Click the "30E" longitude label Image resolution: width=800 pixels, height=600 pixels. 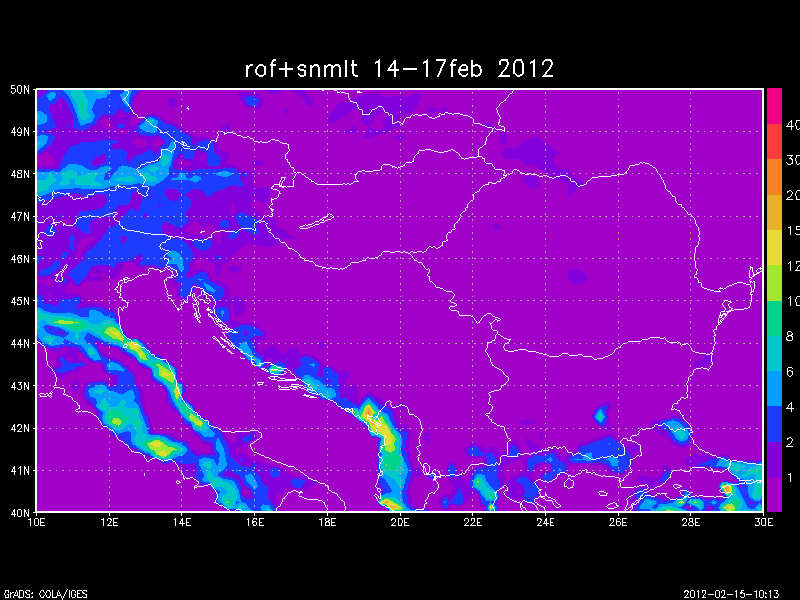click(x=763, y=522)
